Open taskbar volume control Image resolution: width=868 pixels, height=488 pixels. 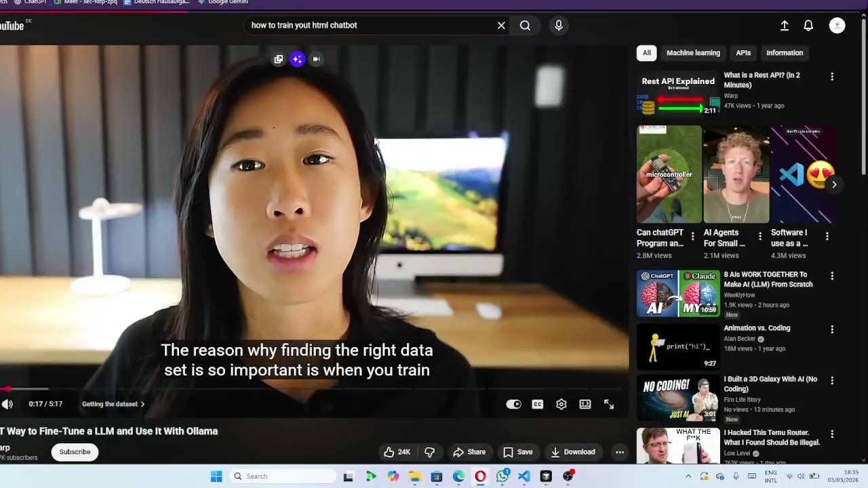pyautogui.click(x=801, y=476)
